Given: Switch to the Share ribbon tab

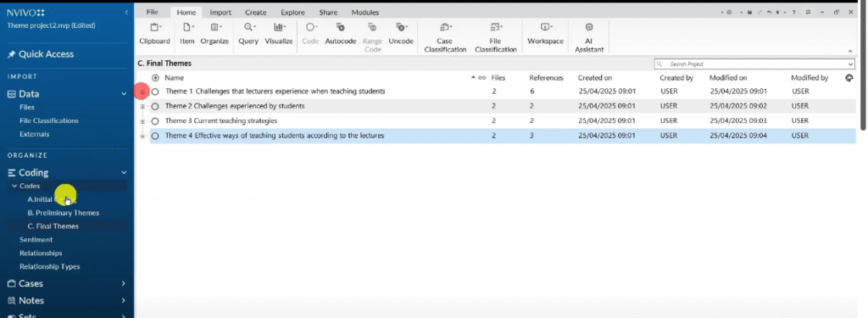Looking at the screenshot, I should pos(328,12).
